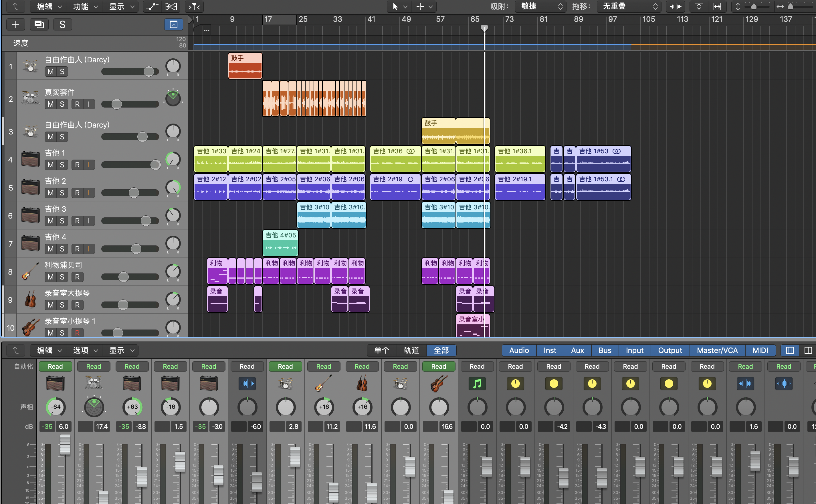Click the amp icon of track 吉他 1
The image size is (816, 504).
(x=30, y=159)
